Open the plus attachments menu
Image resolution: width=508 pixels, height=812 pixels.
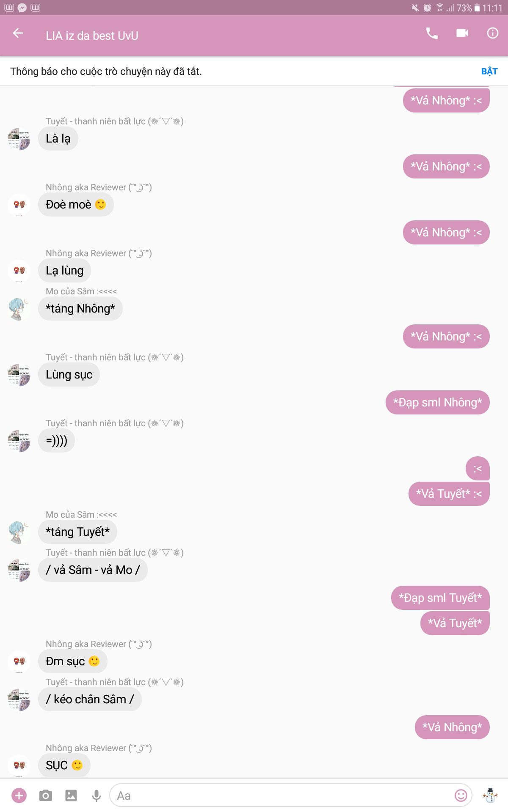[x=19, y=796]
